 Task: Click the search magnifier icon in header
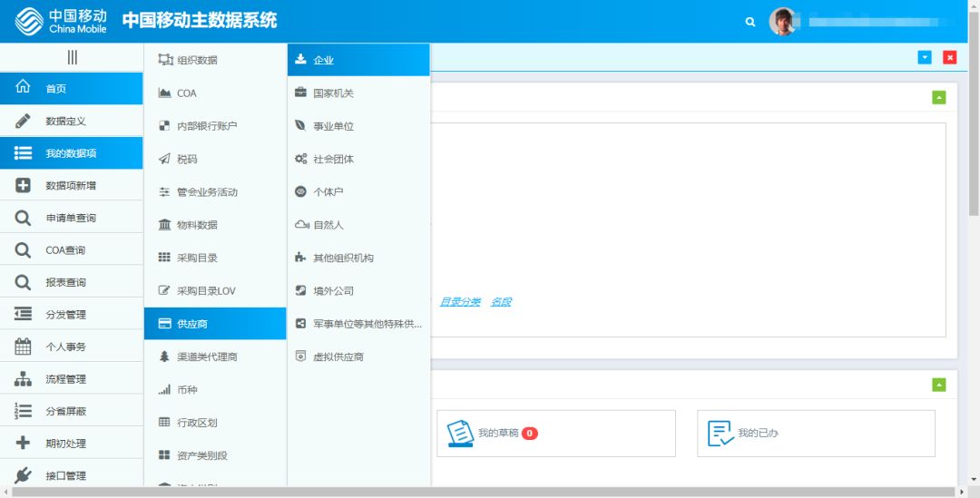click(750, 22)
